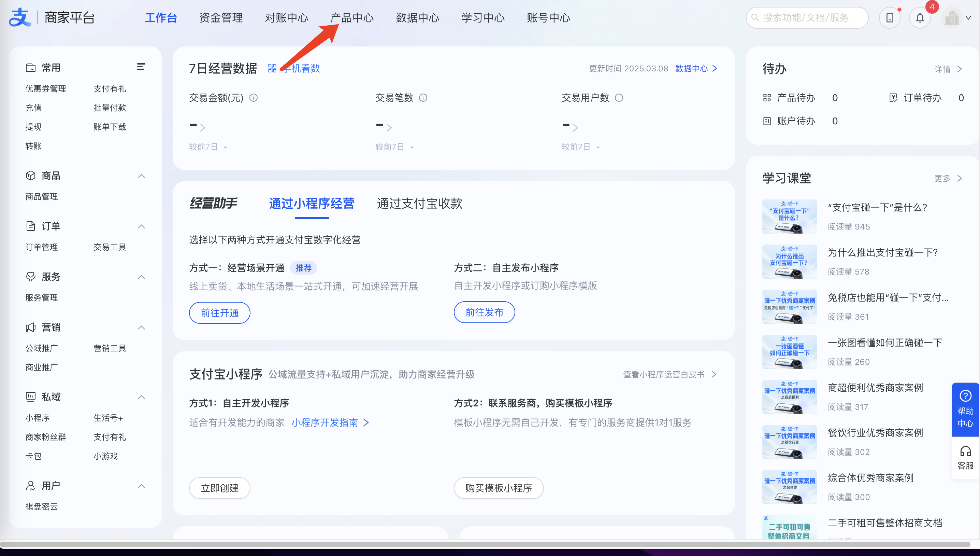Click the 常用 folder icon

pos(30,68)
